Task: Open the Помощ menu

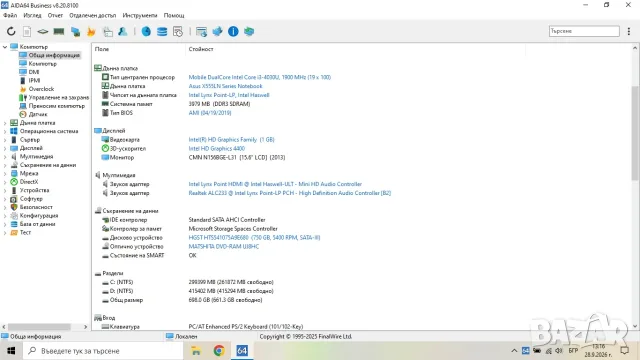Action: (x=174, y=16)
